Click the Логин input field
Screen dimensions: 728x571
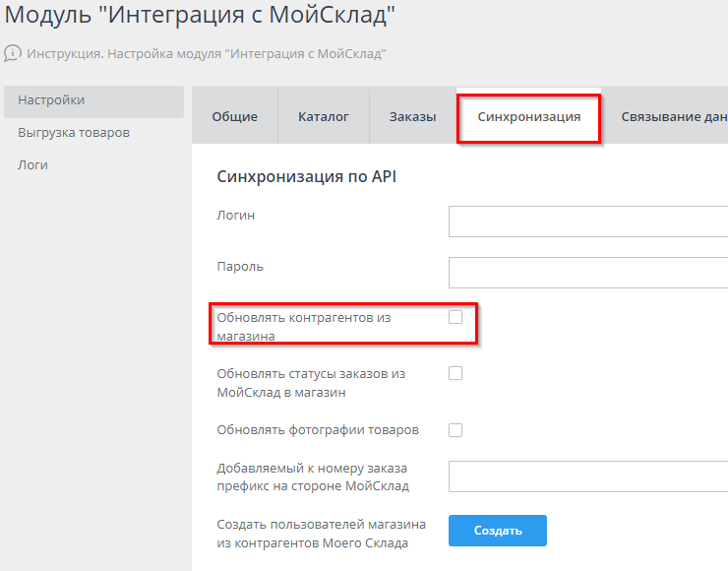(x=587, y=222)
